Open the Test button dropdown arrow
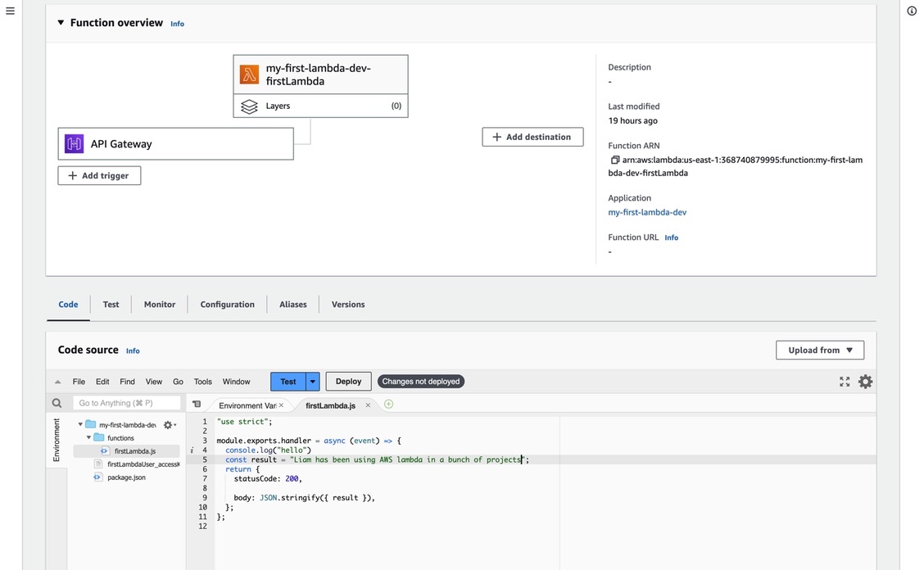Screen dimensions: 924x570 tap(313, 382)
